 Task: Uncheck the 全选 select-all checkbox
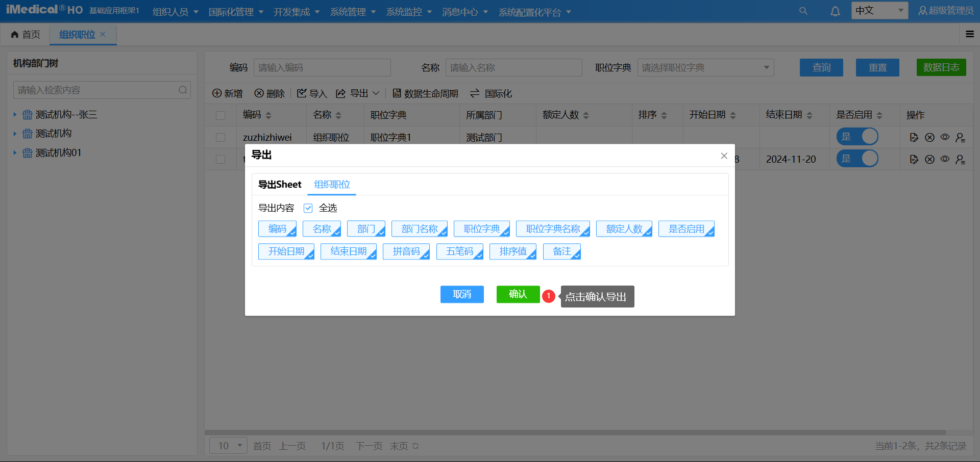(x=308, y=208)
